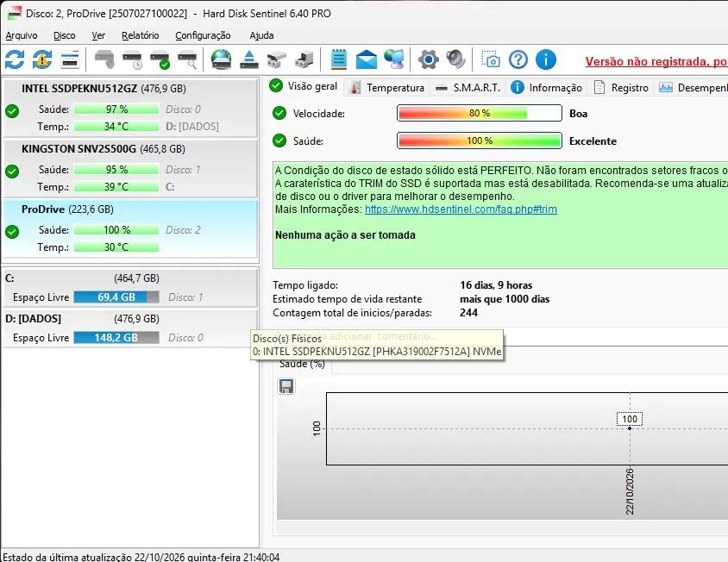
Task: Click green status icon of KINGSTON SNV2S500G
Action: click(12, 172)
